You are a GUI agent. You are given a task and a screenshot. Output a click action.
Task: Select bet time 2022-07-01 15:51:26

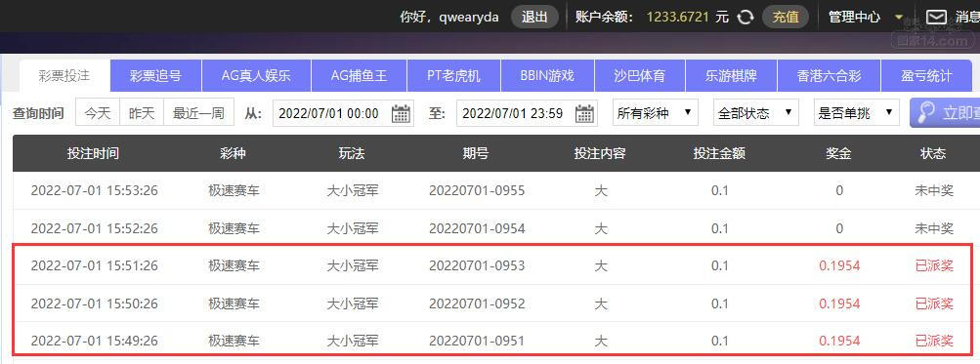point(95,266)
